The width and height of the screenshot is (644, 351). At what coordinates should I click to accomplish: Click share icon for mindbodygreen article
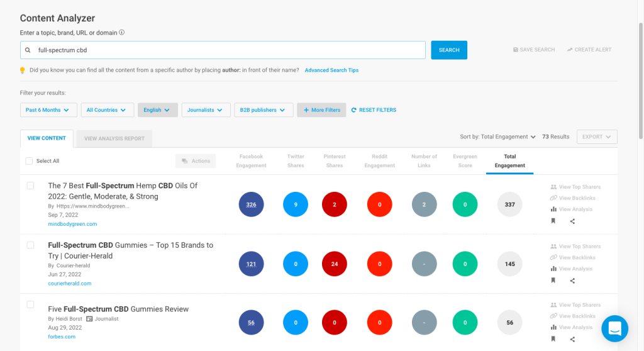click(x=572, y=221)
